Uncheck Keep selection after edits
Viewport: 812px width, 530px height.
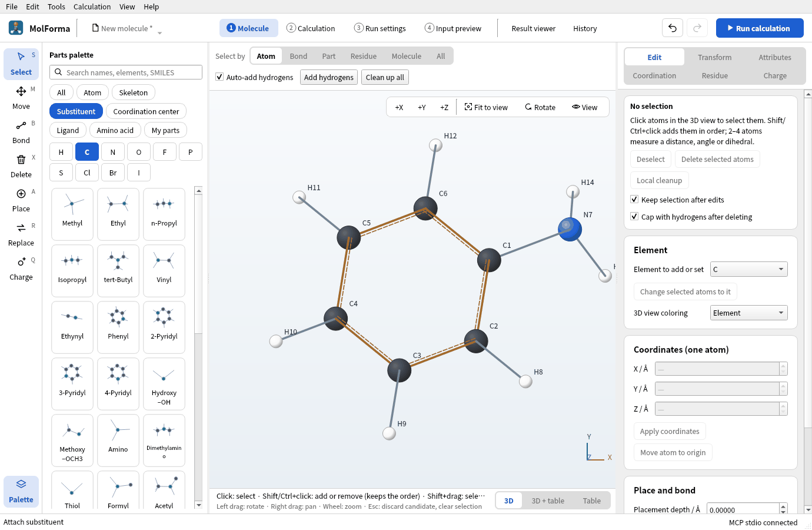pyautogui.click(x=634, y=200)
